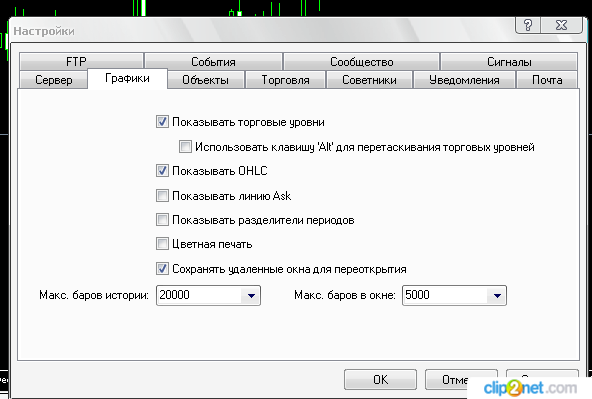Enable Показывать линию Ask checkbox
This screenshot has width=592, height=399.
(162, 196)
